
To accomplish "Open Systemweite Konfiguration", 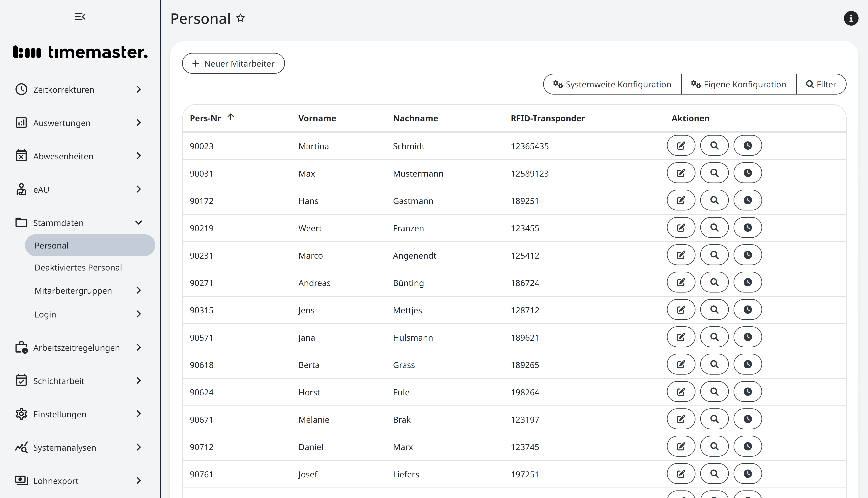I will (x=612, y=84).
